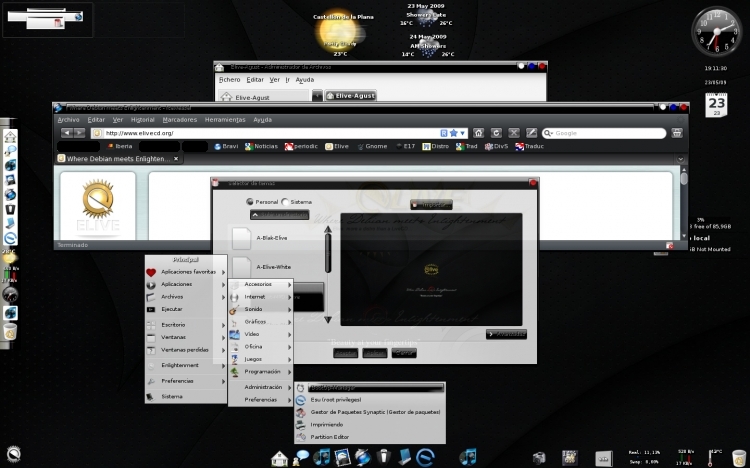Screen dimensions: 750x468
Task: Launch Gestor de Paquetes Synaptic
Action: 370,412
